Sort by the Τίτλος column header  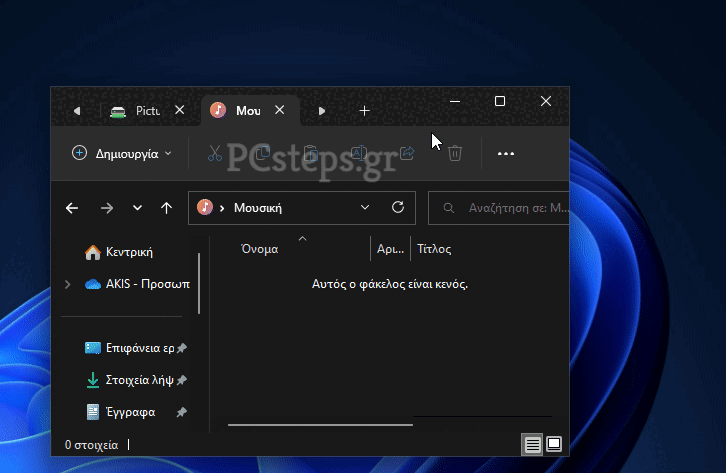434,249
